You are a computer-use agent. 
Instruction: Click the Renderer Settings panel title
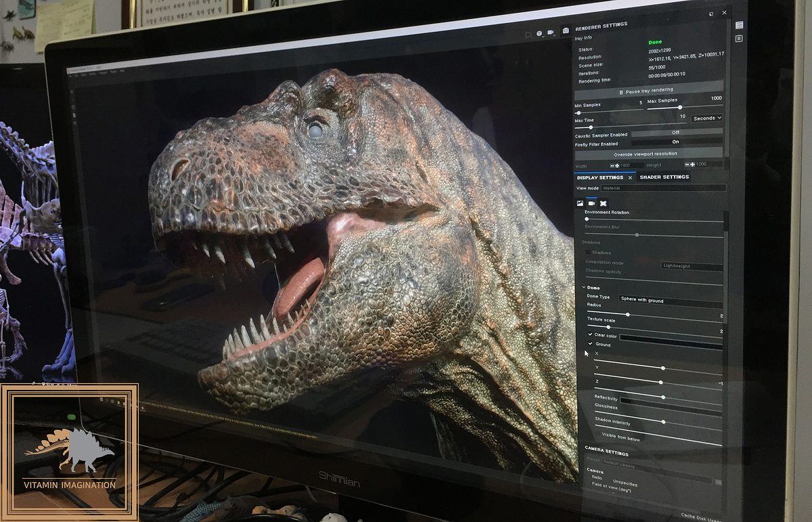point(602,26)
